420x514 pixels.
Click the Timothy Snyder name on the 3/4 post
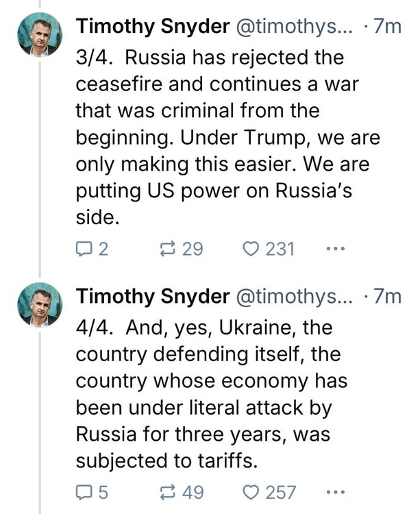(x=153, y=27)
